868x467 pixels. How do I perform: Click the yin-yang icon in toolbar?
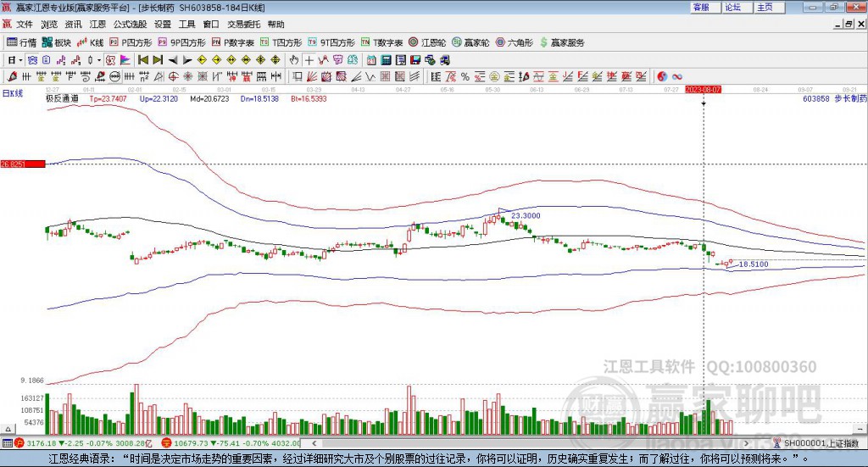[x=662, y=76]
